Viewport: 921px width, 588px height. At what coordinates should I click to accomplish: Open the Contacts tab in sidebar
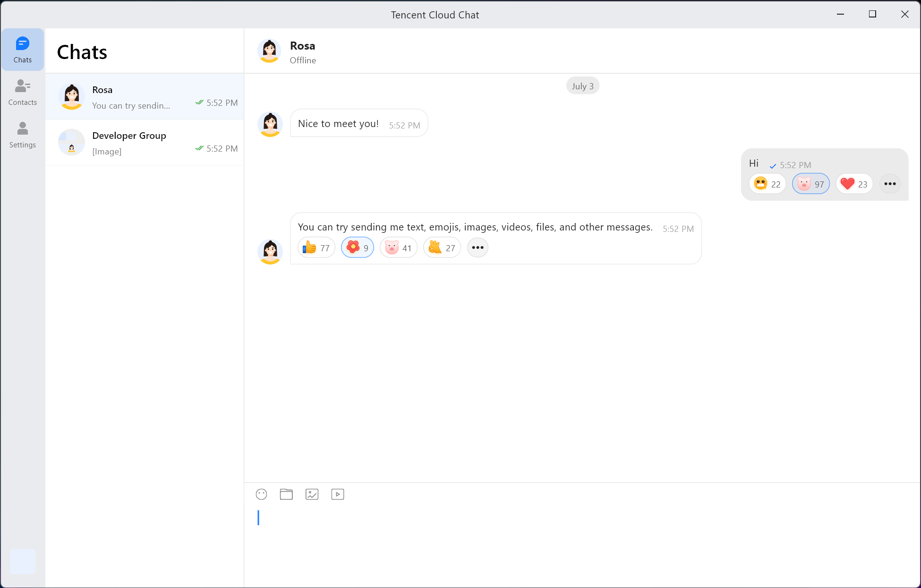(23, 92)
